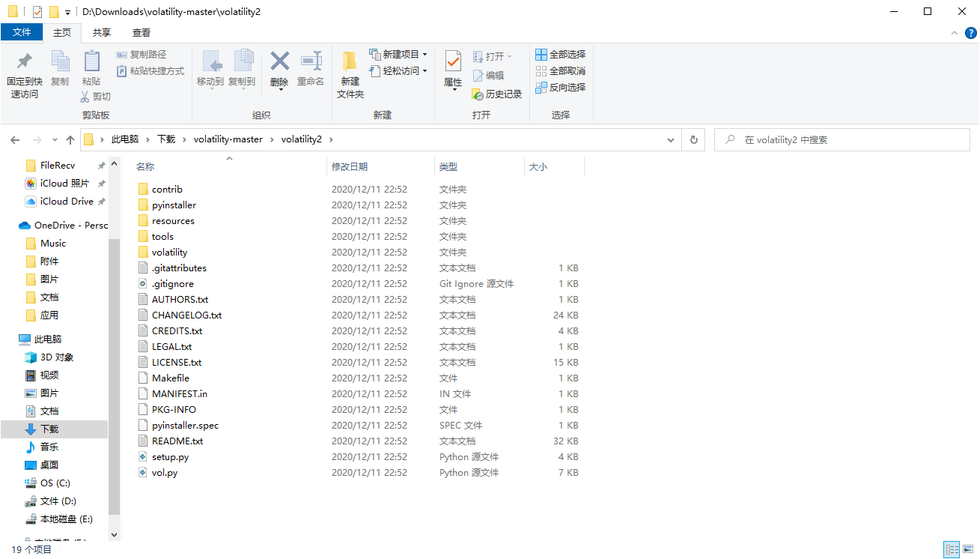Open 本地磁盘 (E:) in navigation pane
The height and width of the screenshot is (559, 980).
click(58, 519)
